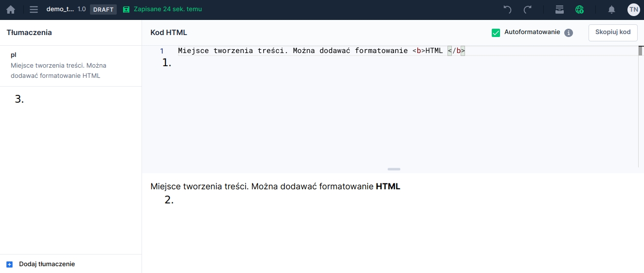Image resolution: width=644 pixels, height=273 pixels.
Task: Click Skopiuj kod button
Action: click(612, 33)
